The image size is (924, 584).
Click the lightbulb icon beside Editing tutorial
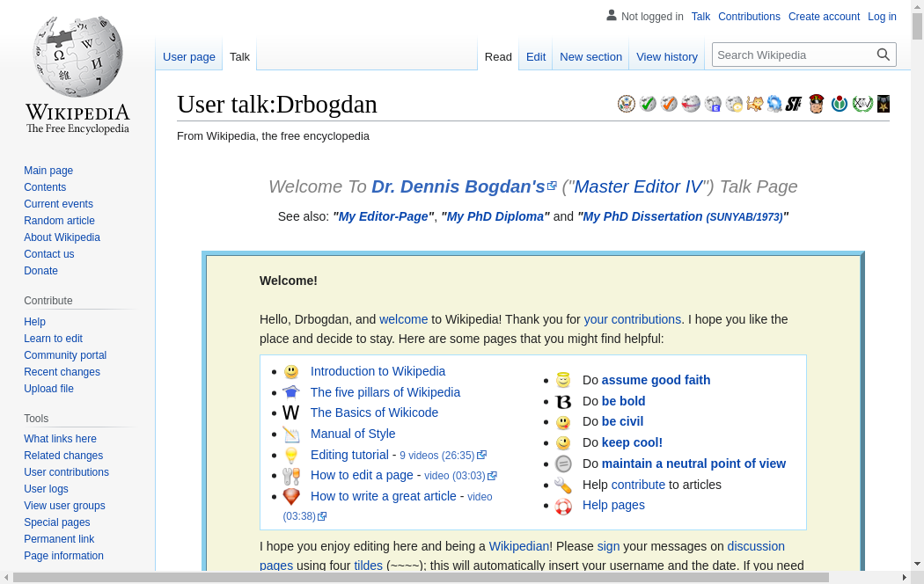[291, 455]
